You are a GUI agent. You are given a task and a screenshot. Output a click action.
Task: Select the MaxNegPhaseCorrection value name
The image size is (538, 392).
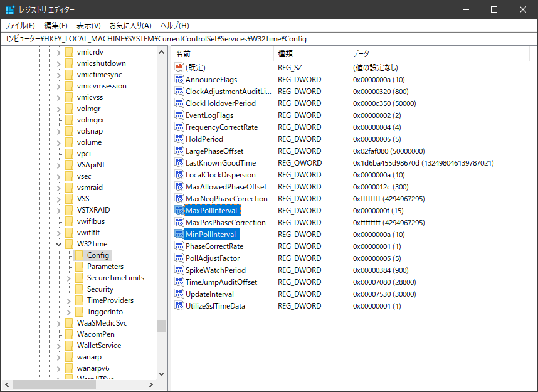point(226,198)
